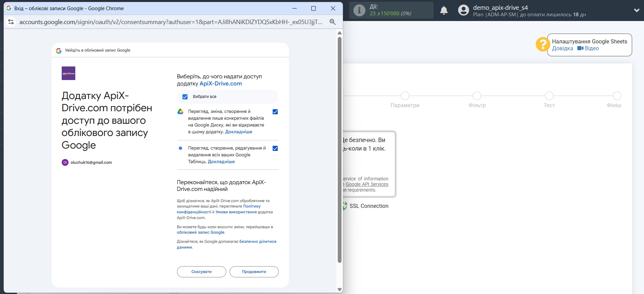The height and width of the screenshot is (294, 644).
Task: Click the Chrome window title text
Action: tap(69, 8)
